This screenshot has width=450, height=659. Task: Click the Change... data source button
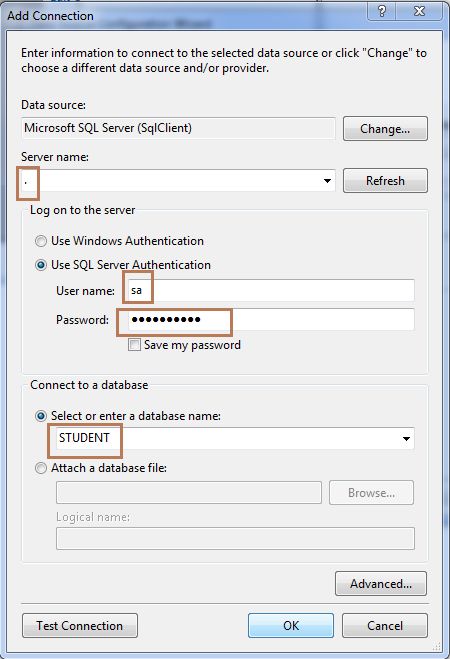click(385, 129)
